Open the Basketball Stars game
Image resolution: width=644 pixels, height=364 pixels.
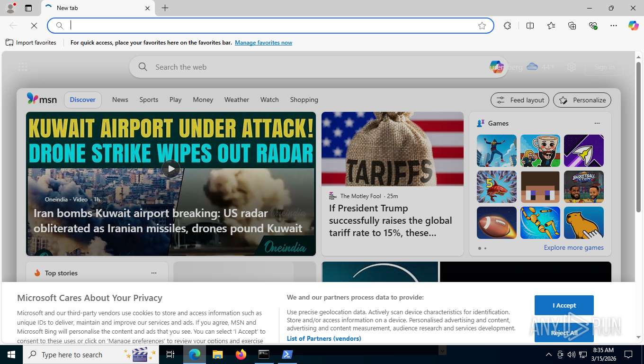[583, 187]
